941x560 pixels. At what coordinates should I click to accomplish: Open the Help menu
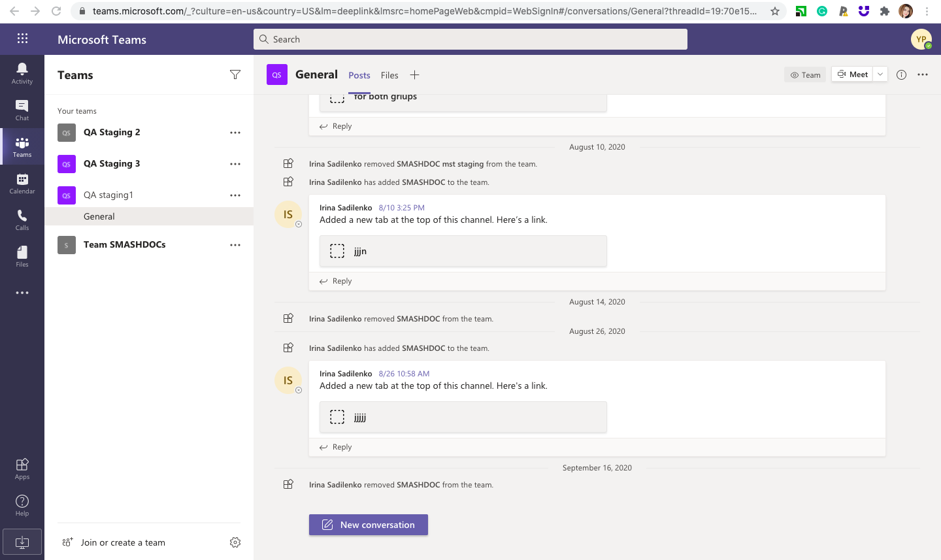tap(22, 505)
